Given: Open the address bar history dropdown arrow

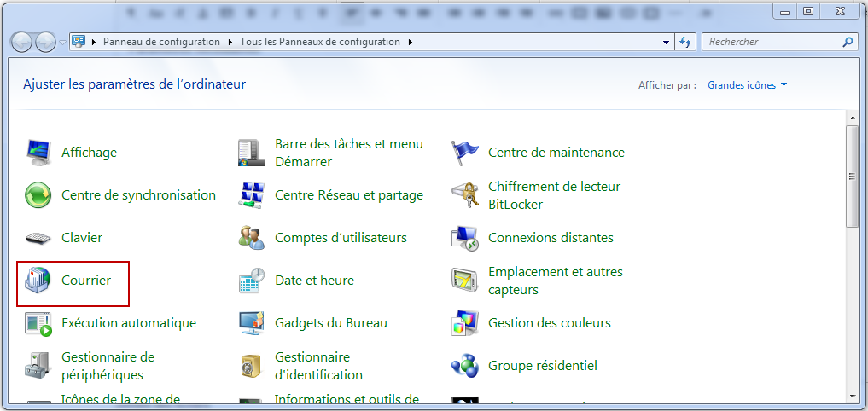Looking at the screenshot, I should pos(667,42).
